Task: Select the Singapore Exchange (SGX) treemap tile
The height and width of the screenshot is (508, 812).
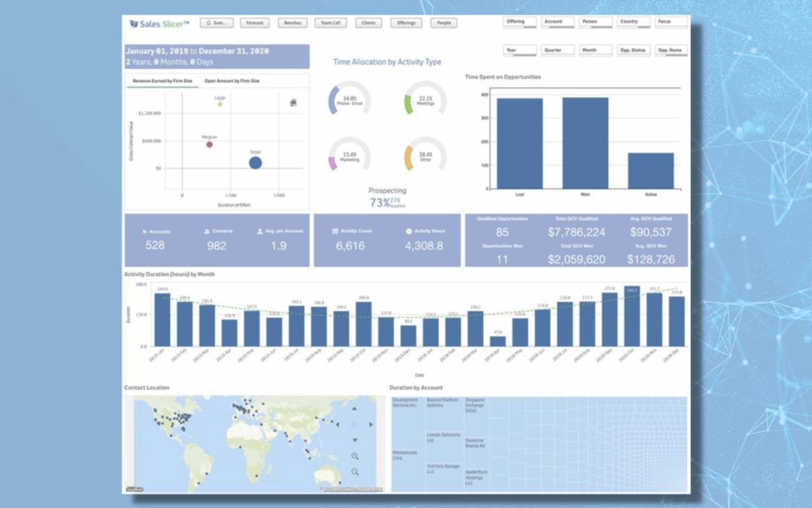Action: [x=477, y=417]
